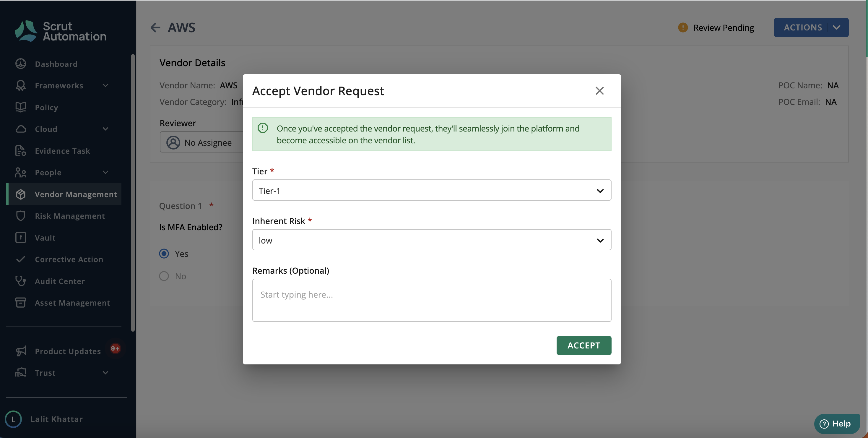Open Lalit Khattar profile name
The height and width of the screenshot is (438, 868).
(57, 419)
